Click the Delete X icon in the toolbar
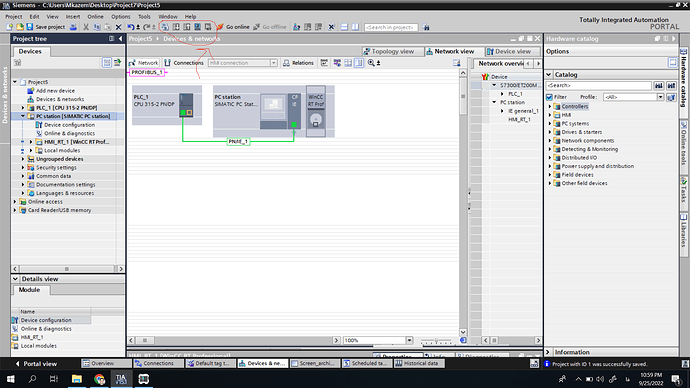 pyautogui.click(x=118, y=27)
